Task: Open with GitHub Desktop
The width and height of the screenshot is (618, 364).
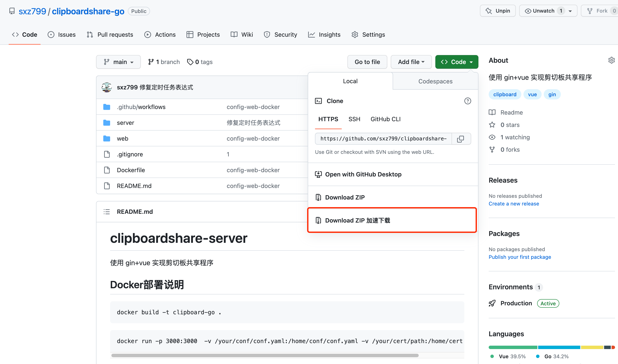Action: (x=393, y=174)
